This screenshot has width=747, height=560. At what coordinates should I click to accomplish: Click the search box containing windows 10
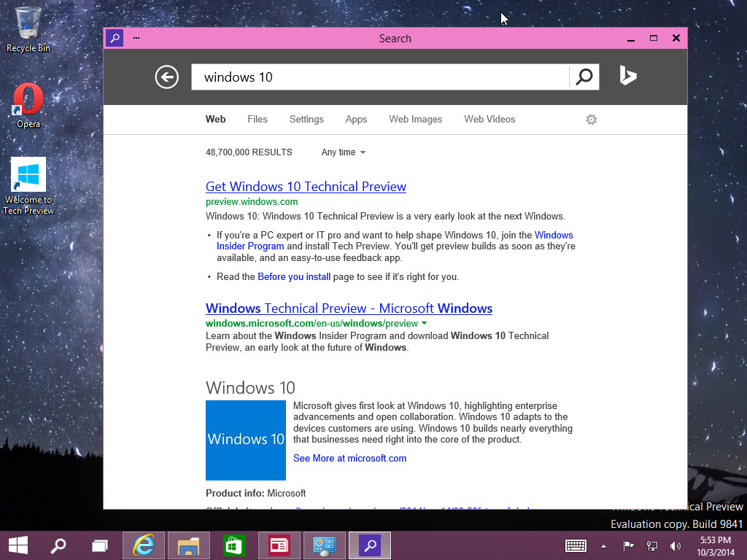coord(380,77)
